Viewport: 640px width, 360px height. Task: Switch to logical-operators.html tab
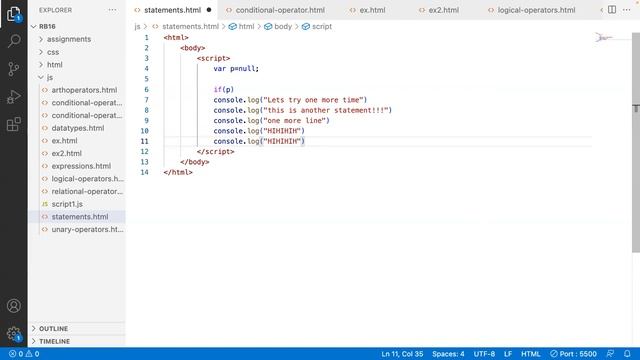click(x=531, y=10)
